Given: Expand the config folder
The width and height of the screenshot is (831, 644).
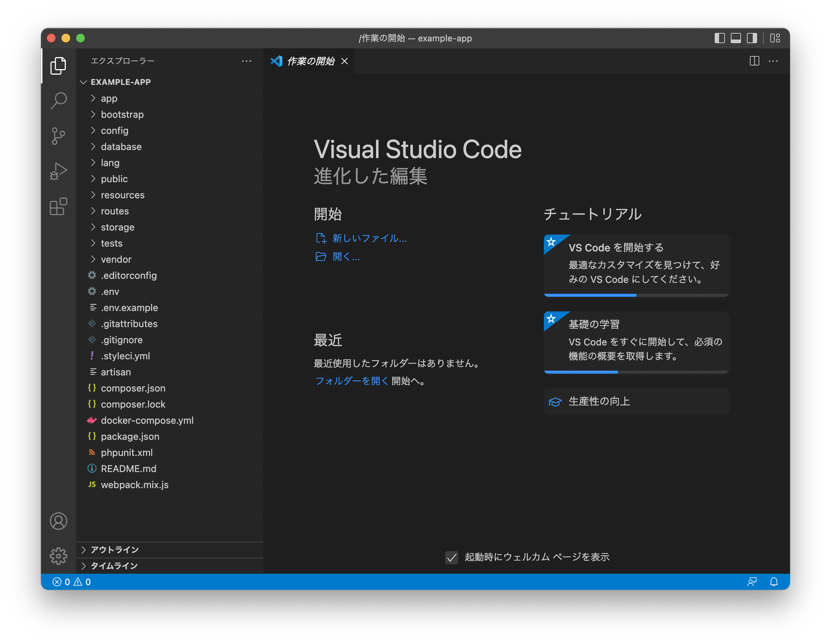Looking at the screenshot, I should 170,131.
